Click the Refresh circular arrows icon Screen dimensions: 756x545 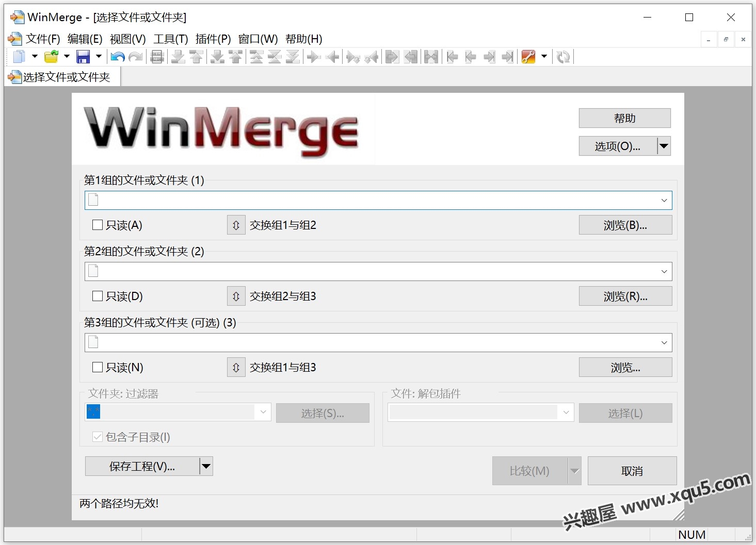coord(563,57)
